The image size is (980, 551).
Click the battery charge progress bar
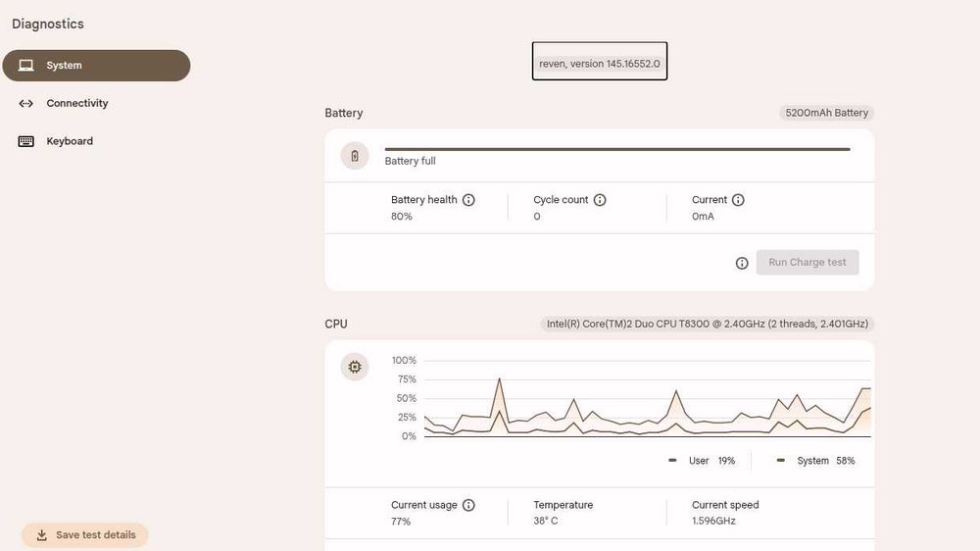pyautogui.click(x=617, y=149)
